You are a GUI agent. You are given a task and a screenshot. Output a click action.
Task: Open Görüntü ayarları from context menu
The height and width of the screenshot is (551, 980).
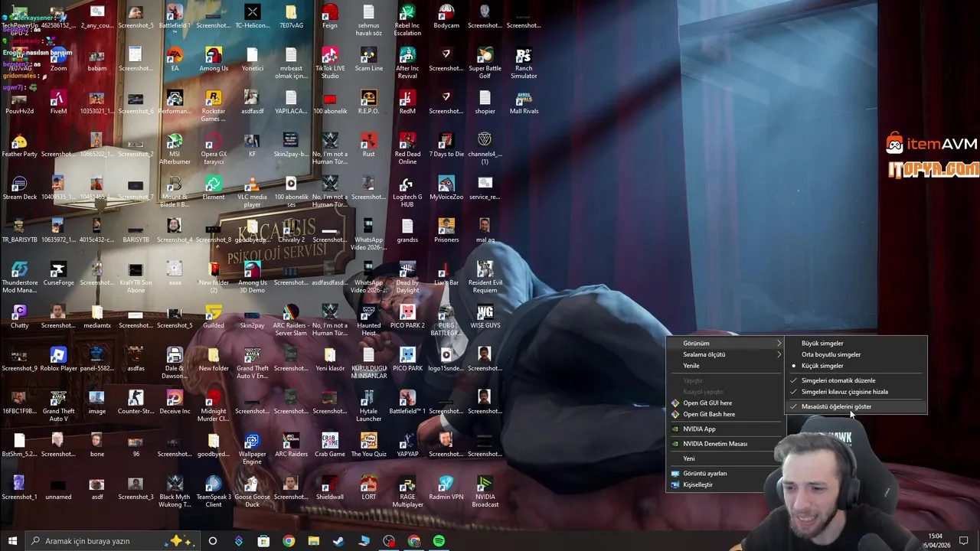point(705,474)
